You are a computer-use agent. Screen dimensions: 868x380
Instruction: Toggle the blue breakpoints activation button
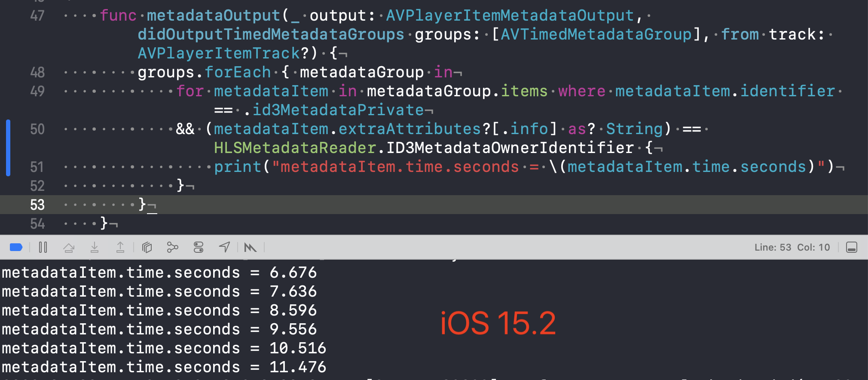(16, 247)
